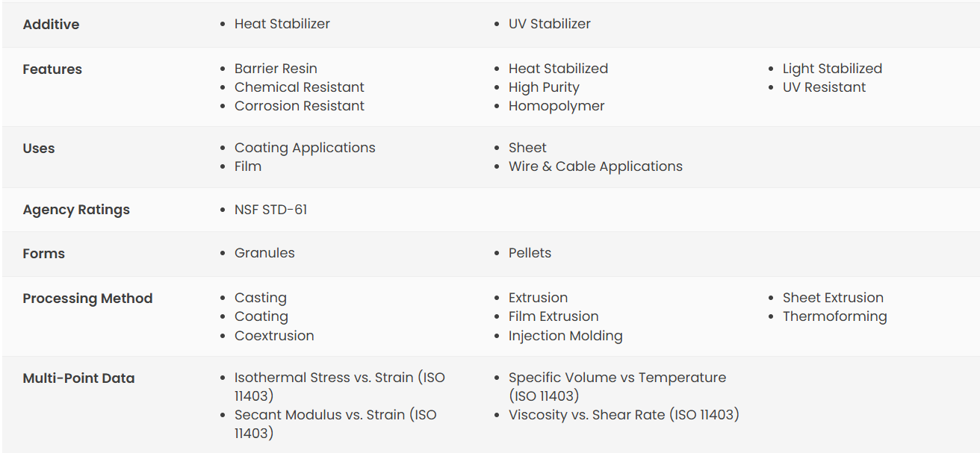Viewport: 980px width, 453px height.
Task: Open Specific Volume vs Temperature data
Action: coord(617,387)
